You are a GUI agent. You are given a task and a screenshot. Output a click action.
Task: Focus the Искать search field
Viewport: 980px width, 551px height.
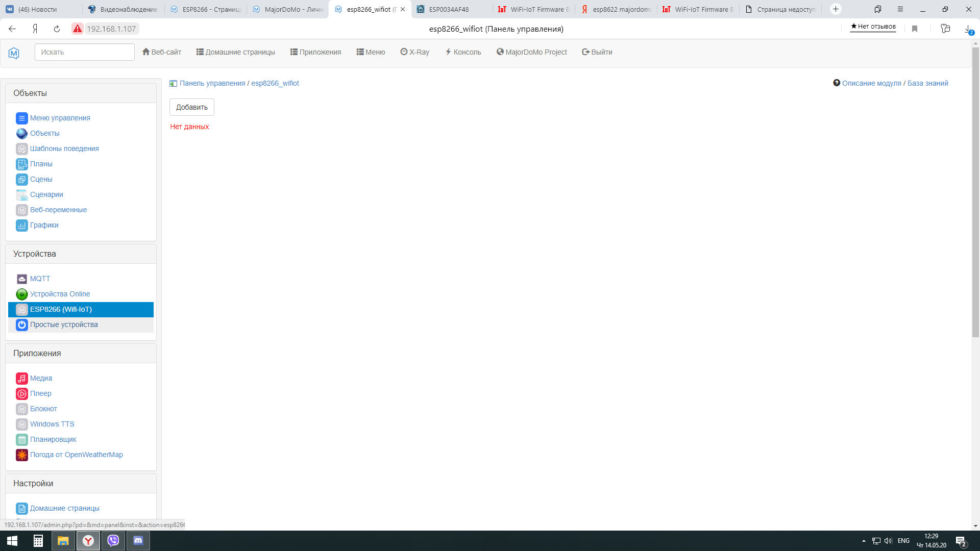coord(85,52)
